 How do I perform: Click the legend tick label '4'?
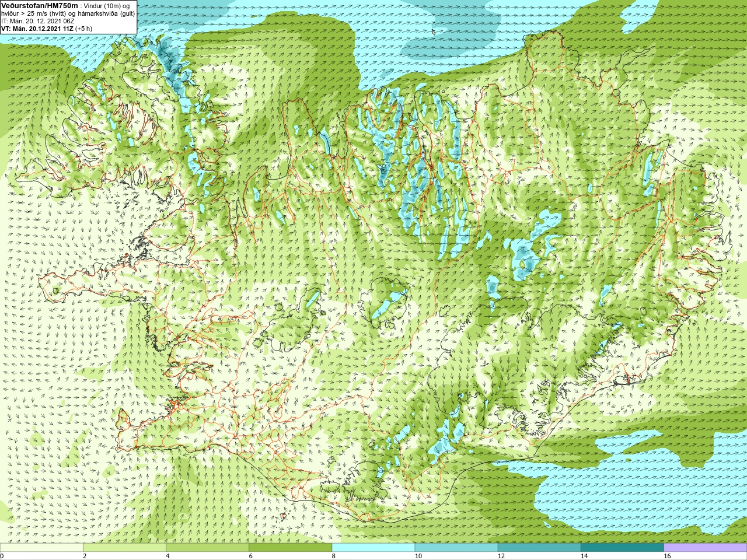167,556
